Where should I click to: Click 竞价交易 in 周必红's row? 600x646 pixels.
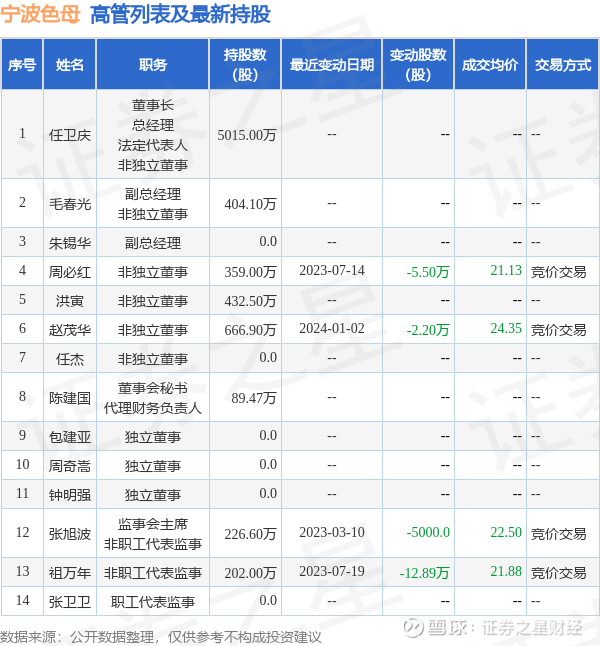558,272
